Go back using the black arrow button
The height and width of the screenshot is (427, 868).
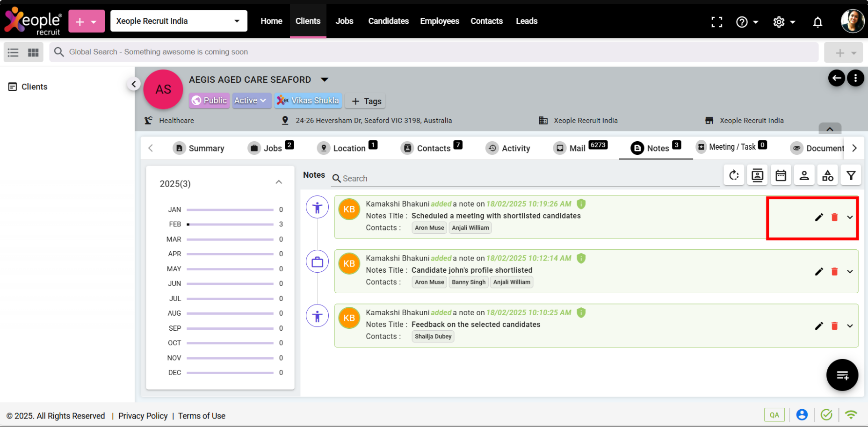[x=836, y=78]
